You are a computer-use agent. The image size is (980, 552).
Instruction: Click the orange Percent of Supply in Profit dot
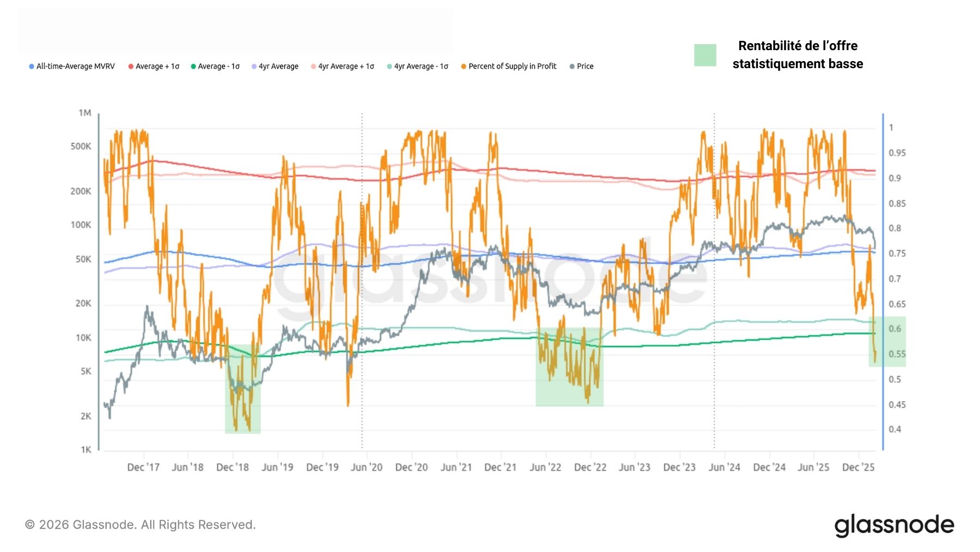463,66
